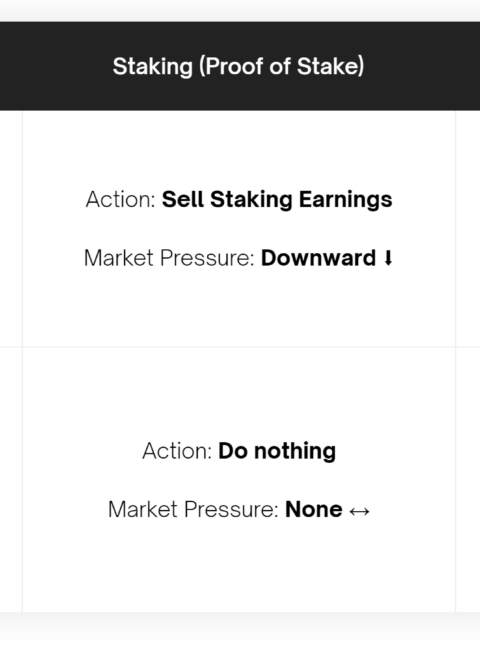Click the downward arrow icon after Downward
Image resolution: width=480 pixels, height=645 pixels.
pos(388,258)
